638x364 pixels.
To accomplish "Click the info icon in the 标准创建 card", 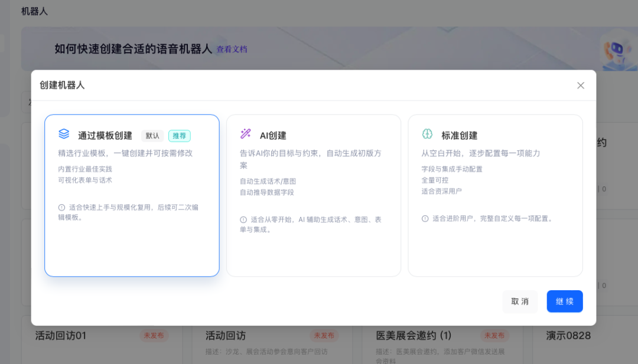I will 425,218.
